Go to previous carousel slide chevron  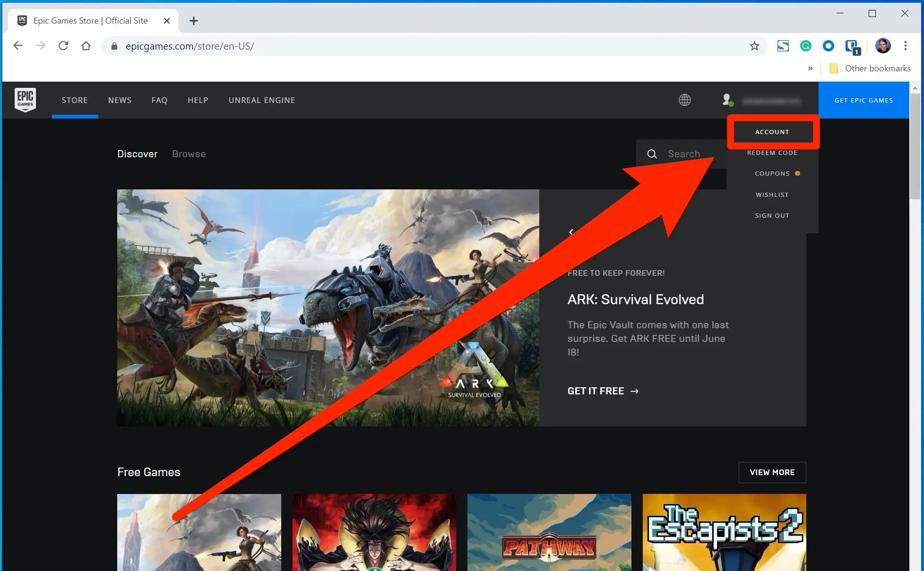(x=571, y=232)
